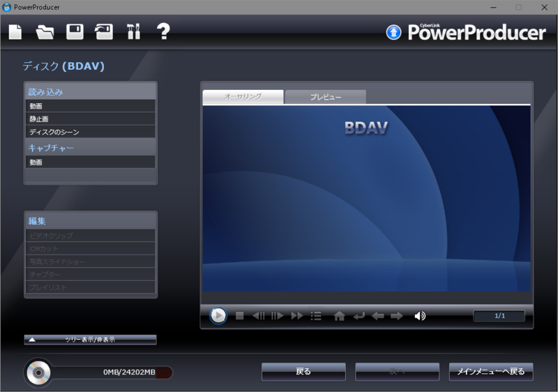Save the project using the floppy disk icon
Image resolution: width=558 pixels, height=392 pixels.
75,31
